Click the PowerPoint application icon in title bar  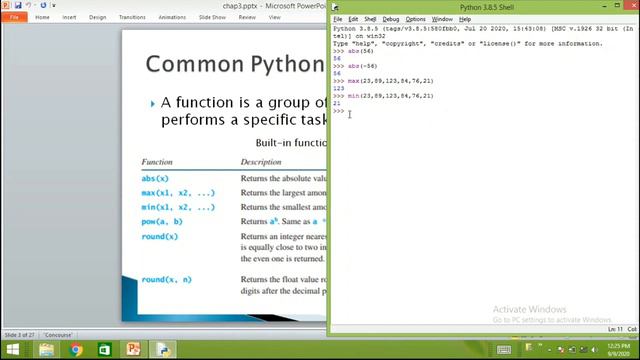pos(6,5)
